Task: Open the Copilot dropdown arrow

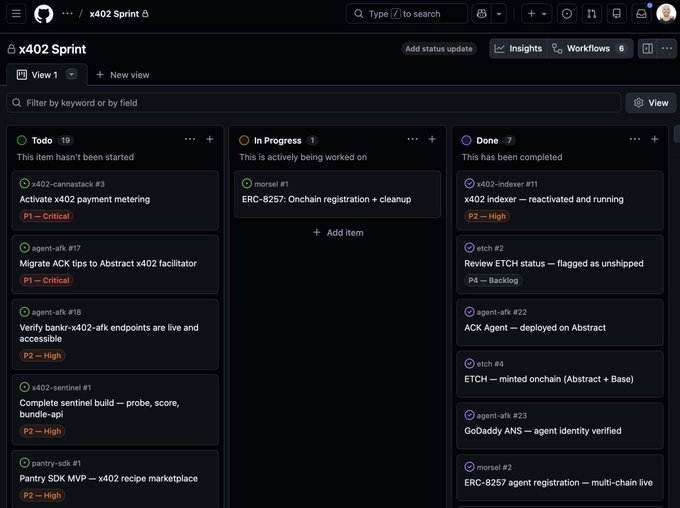Action: [x=499, y=13]
